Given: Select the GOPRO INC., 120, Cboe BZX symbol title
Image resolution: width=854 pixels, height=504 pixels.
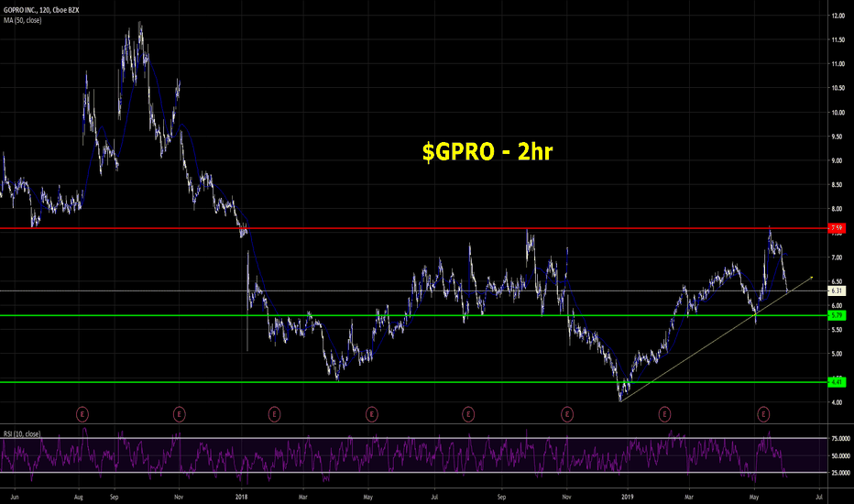Looking at the screenshot, I should point(41,10).
